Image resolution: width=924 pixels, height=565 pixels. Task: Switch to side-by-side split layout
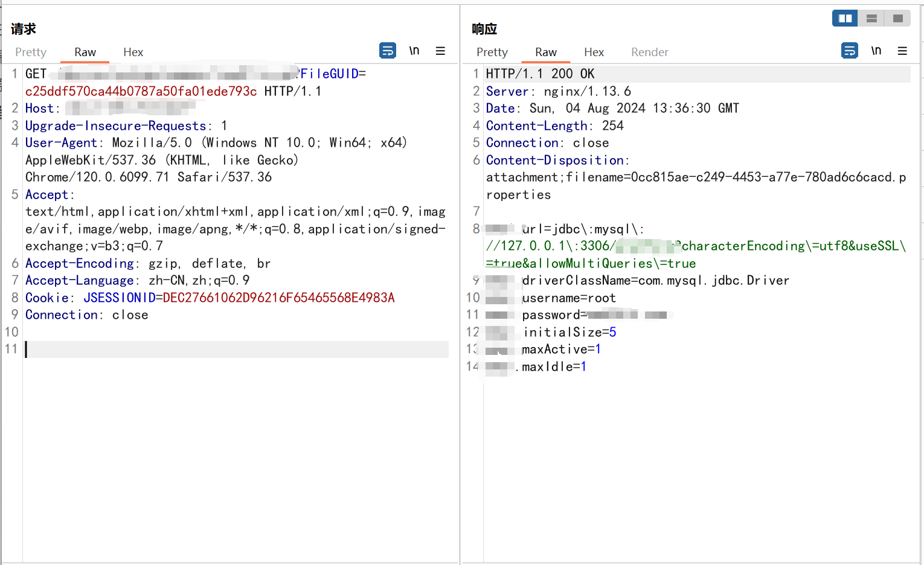[845, 19]
